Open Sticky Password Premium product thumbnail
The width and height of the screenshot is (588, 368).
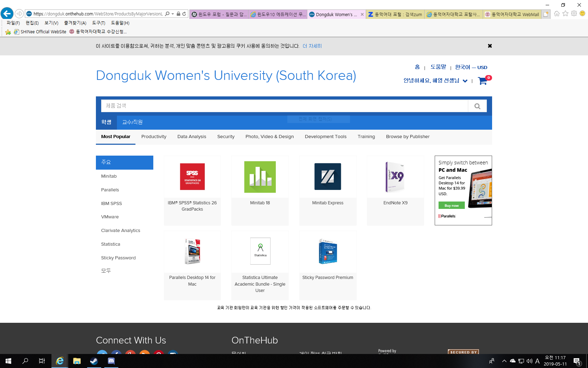point(328,251)
